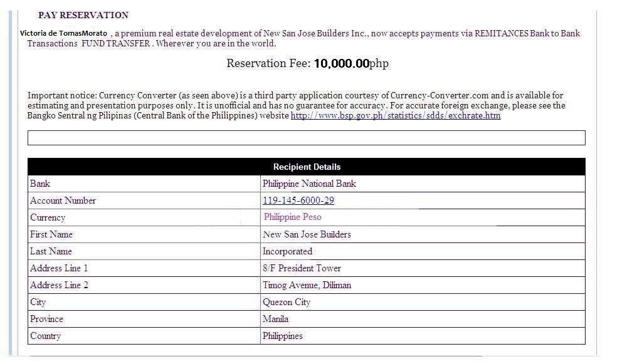
Task: Click Victoria de TomasMorato bold name
Action: point(63,34)
